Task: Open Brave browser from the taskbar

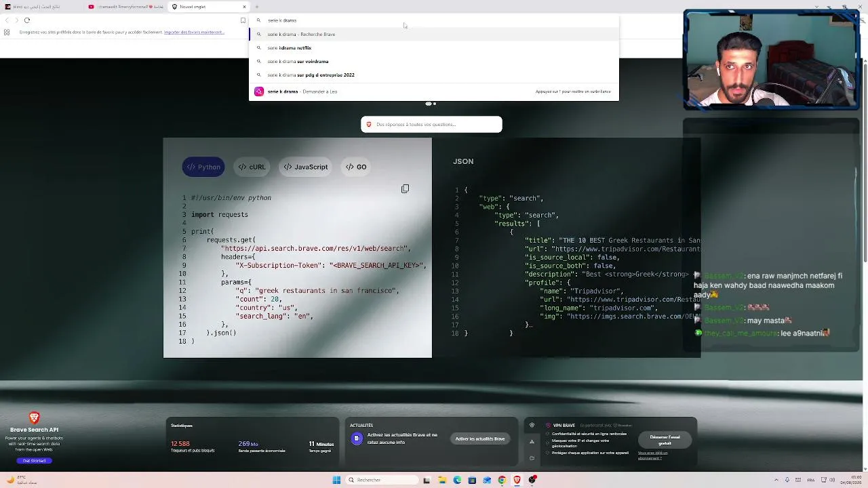Action: (x=517, y=480)
